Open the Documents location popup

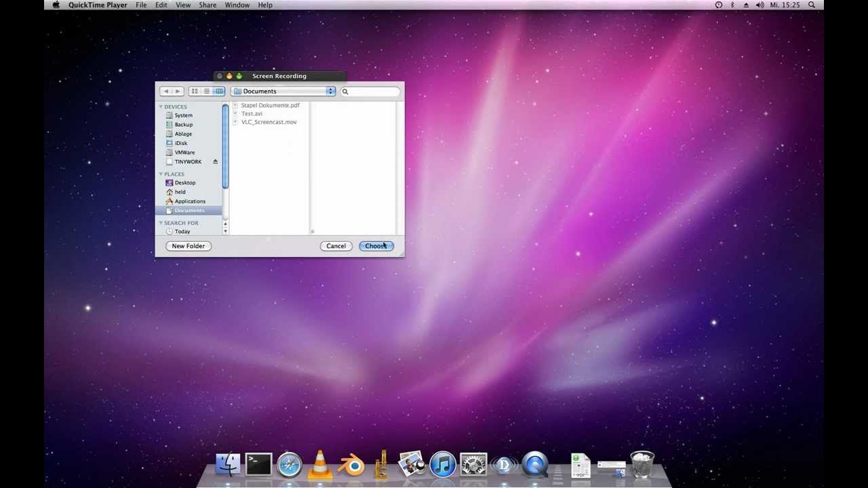point(283,91)
